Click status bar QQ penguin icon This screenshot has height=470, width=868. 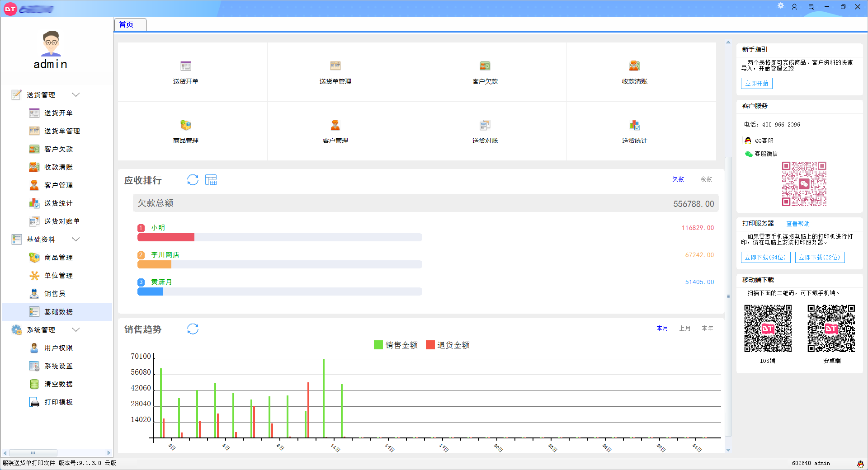(860, 464)
